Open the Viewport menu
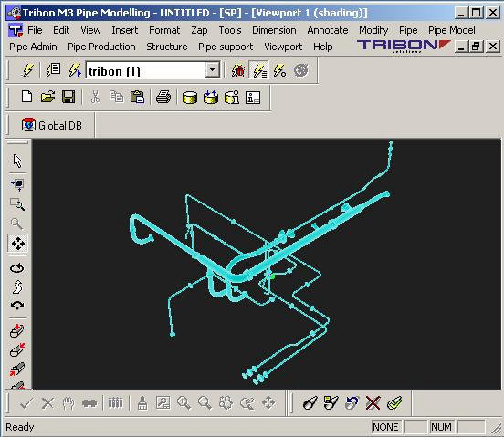This screenshot has height=437, width=504. 283,47
